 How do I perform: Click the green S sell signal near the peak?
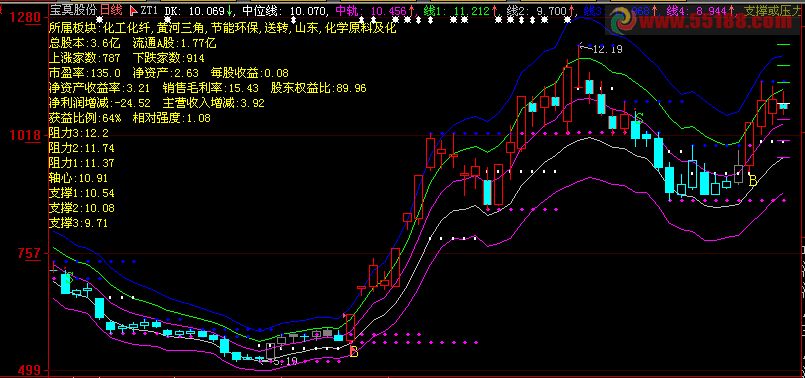[x=639, y=118]
